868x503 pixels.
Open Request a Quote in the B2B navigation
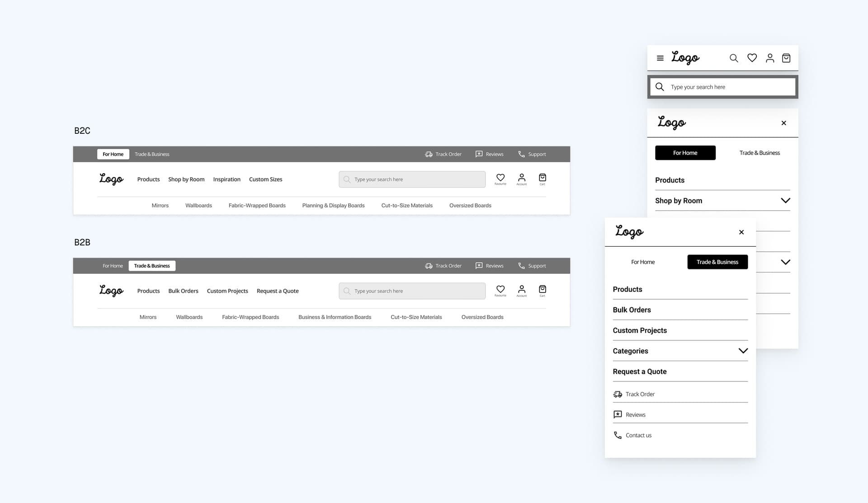(278, 291)
